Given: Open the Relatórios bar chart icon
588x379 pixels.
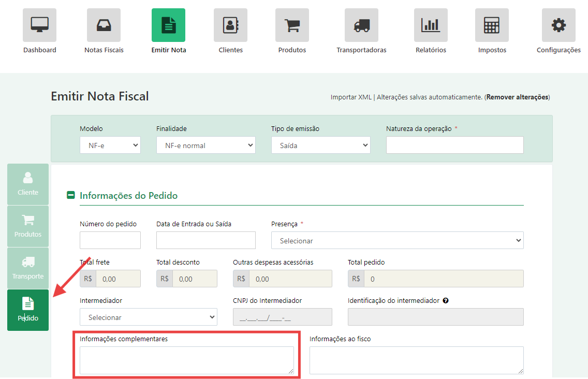Looking at the screenshot, I should 431,25.
